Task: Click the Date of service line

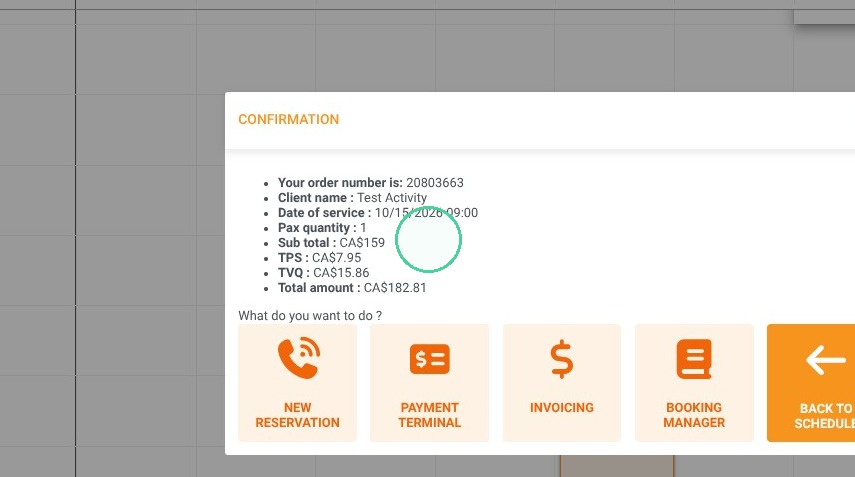Action: click(x=378, y=213)
